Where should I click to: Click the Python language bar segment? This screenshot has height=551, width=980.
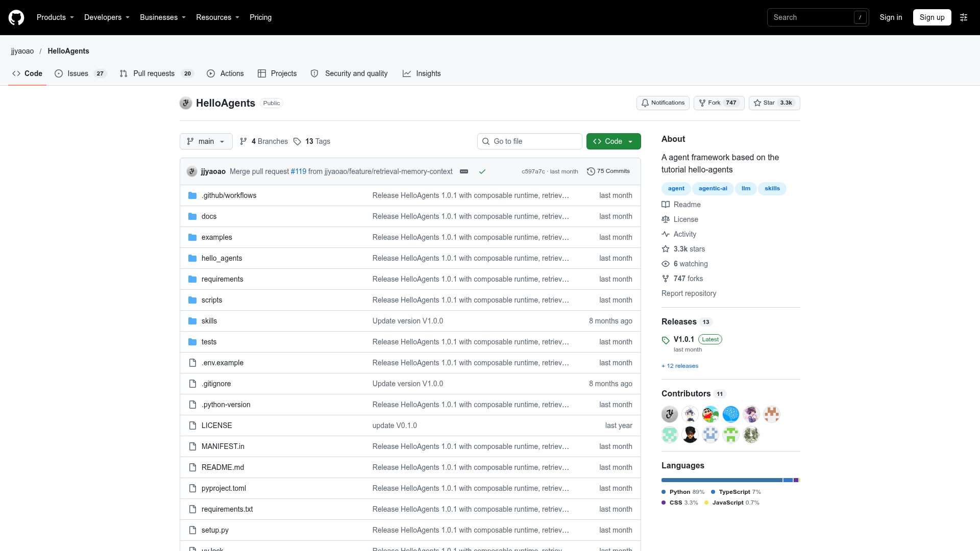pyautogui.click(x=722, y=480)
